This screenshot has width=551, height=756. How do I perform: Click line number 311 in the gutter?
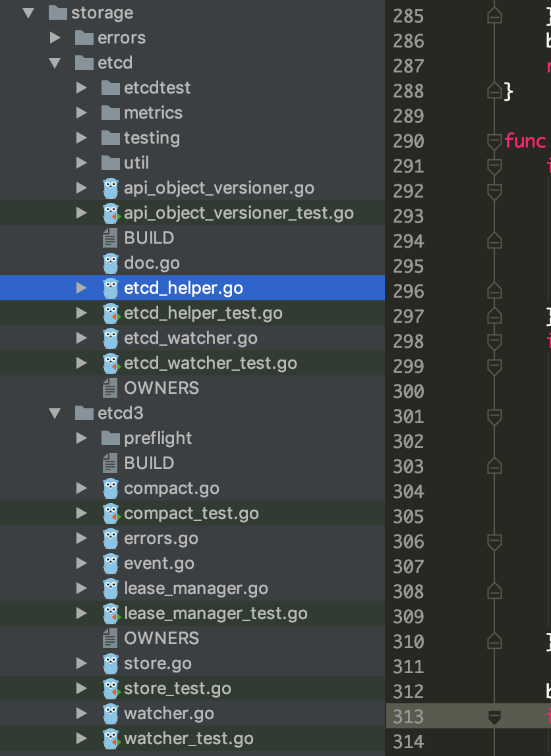pos(408,666)
